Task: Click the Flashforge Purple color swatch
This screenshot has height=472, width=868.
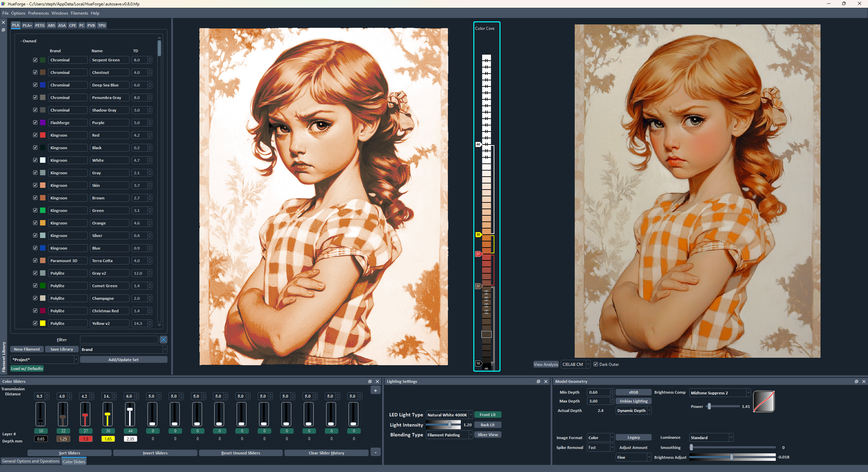Action: pyautogui.click(x=43, y=123)
